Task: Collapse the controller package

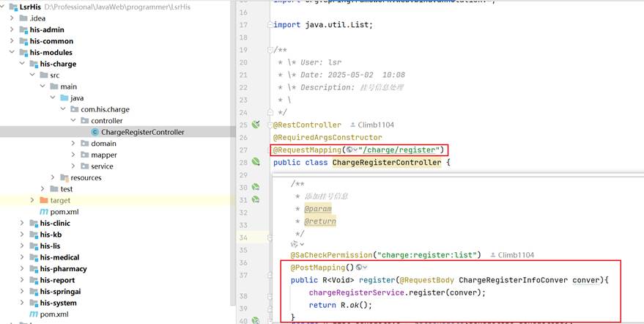Action: tap(73, 120)
